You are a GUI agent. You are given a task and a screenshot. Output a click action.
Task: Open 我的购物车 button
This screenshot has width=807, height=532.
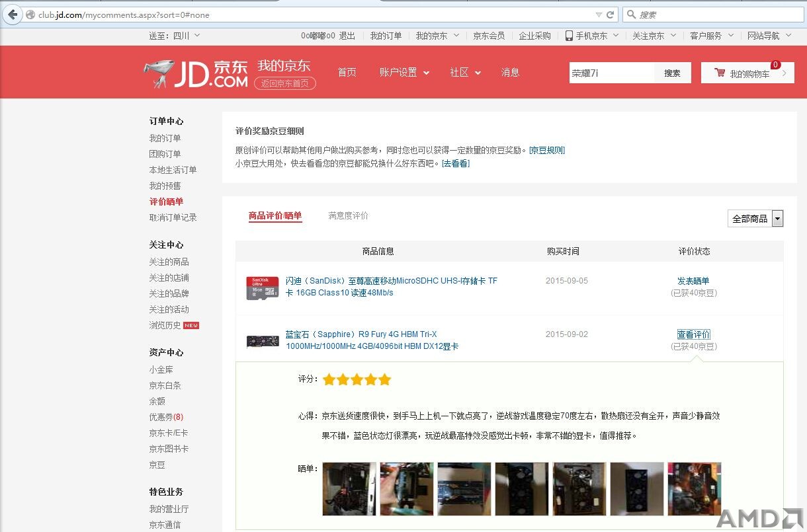tap(747, 73)
